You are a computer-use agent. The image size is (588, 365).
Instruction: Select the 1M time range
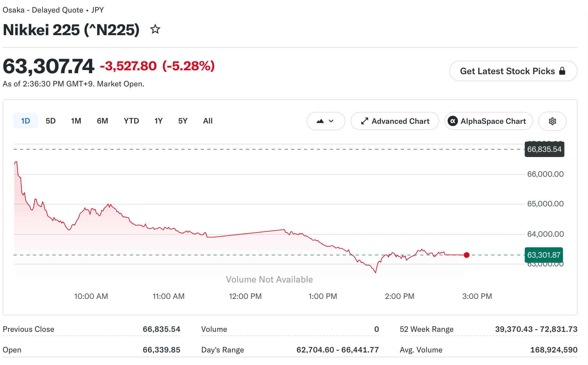coord(76,121)
